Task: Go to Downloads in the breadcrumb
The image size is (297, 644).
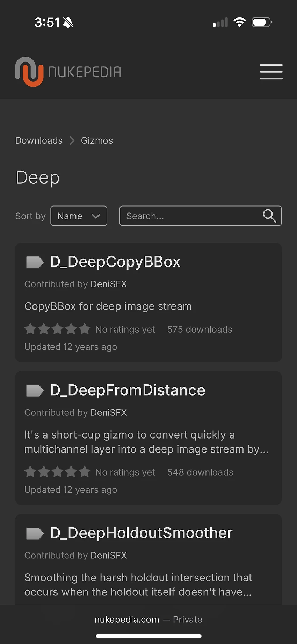Action: (x=39, y=140)
